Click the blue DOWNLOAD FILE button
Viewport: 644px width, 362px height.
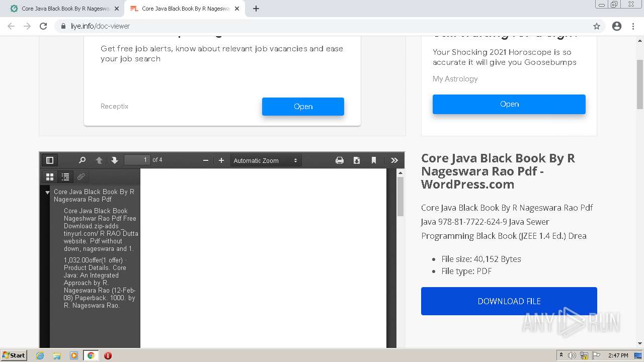click(509, 301)
